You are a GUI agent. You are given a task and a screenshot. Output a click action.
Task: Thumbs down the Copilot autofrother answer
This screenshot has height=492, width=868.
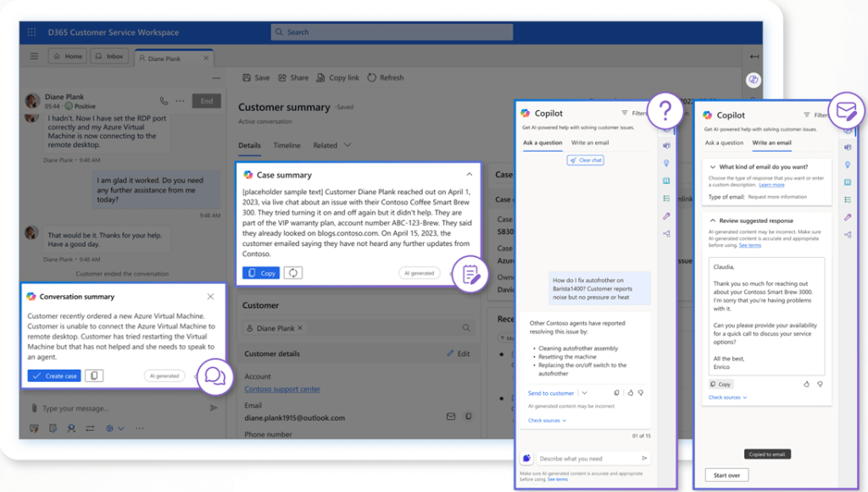click(641, 393)
